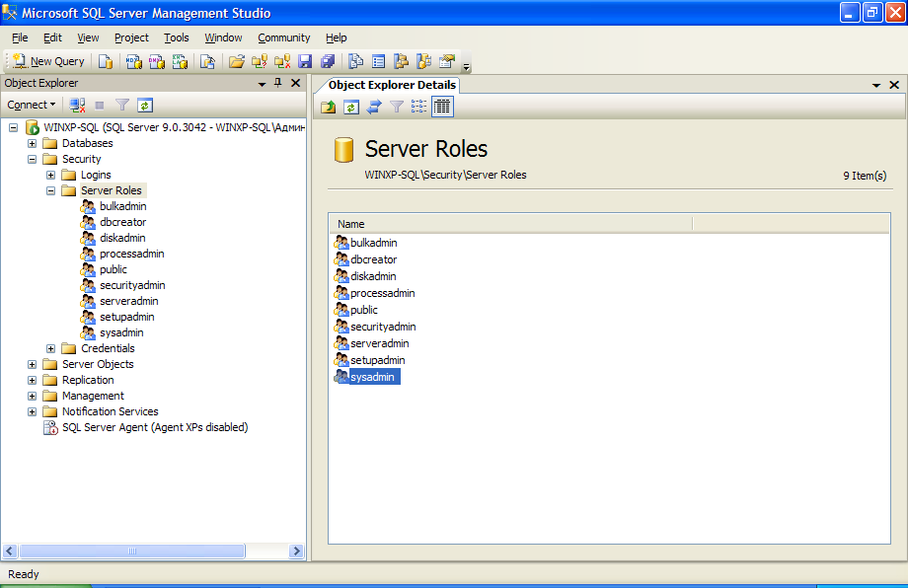Open the Window menu
Image resolution: width=908 pixels, height=588 pixels.
223,37
